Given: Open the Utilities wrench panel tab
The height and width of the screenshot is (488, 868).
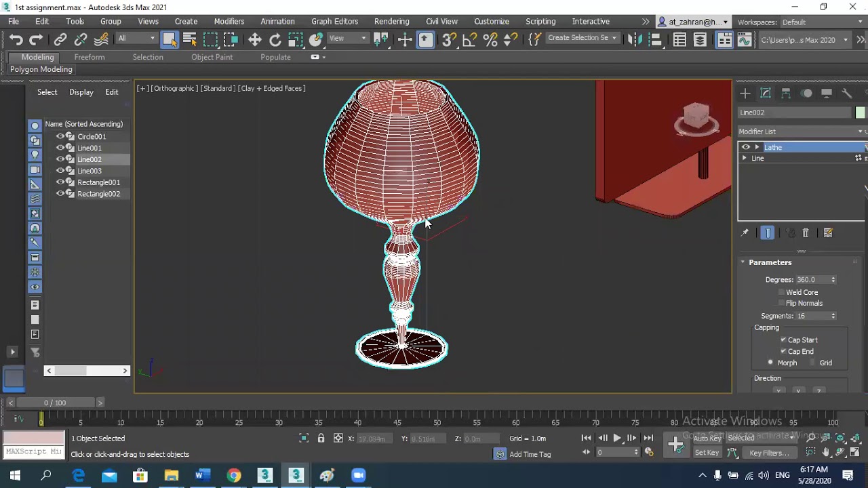Looking at the screenshot, I should [847, 94].
